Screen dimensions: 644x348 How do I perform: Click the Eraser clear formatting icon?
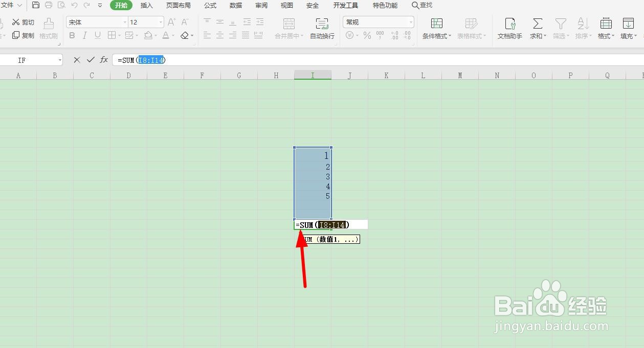pyautogui.click(x=185, y=35)
